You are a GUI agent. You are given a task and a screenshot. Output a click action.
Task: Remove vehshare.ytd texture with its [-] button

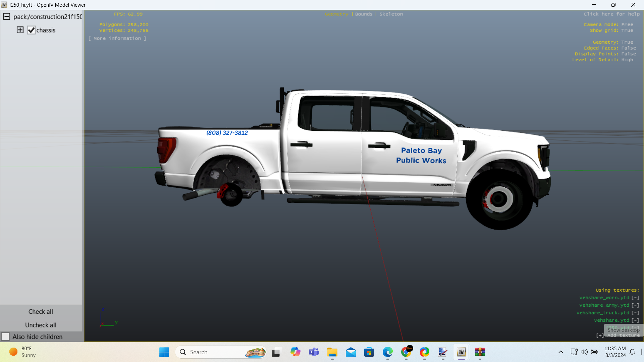coord(635,320)
